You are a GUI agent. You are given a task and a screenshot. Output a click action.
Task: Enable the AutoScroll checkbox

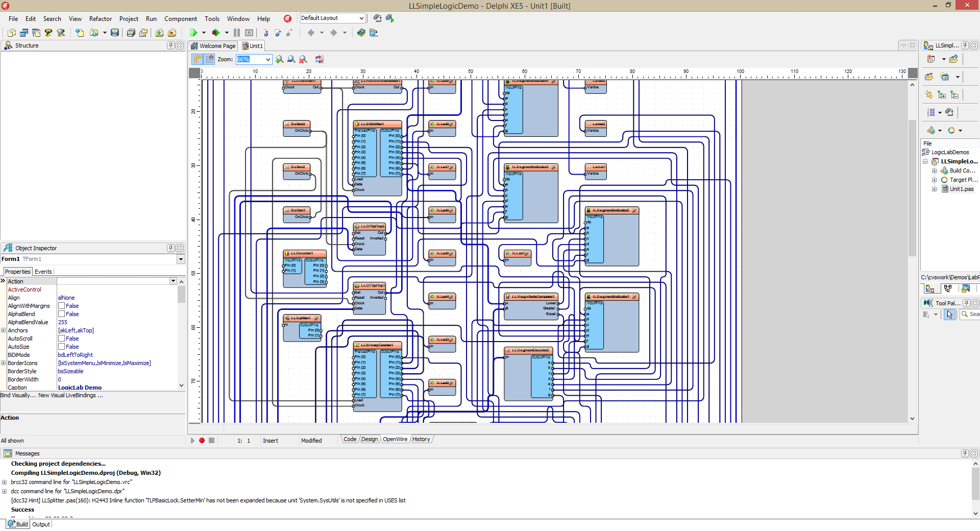coord(61,339)
